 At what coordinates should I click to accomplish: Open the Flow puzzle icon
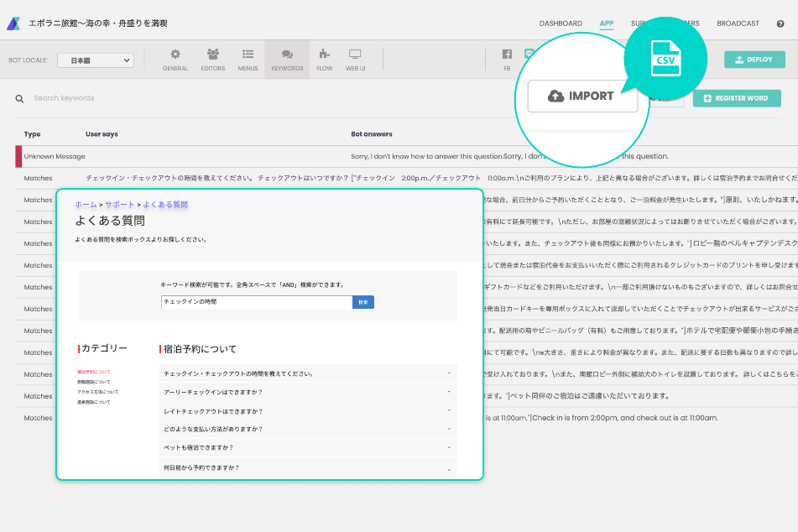(x=324, y=60)
